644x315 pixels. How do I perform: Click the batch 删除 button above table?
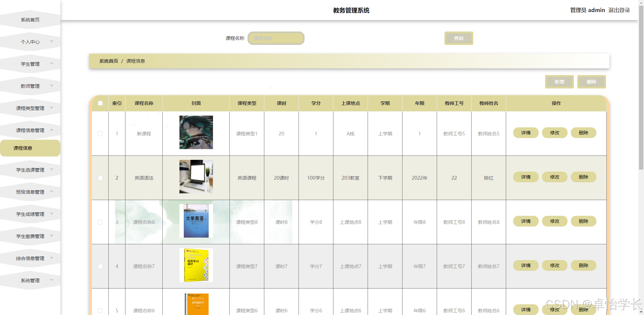pyautogui.click(x=591, y=82)
